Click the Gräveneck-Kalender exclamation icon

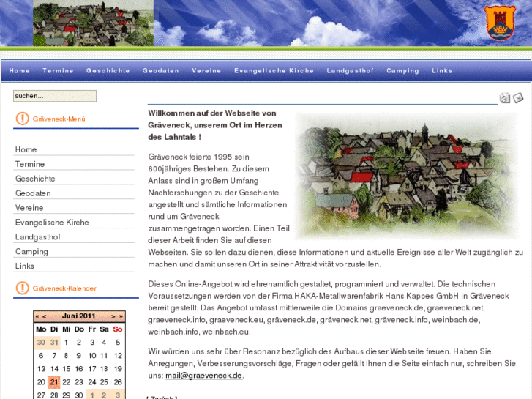pyautogui.click(x=23, y=288)
